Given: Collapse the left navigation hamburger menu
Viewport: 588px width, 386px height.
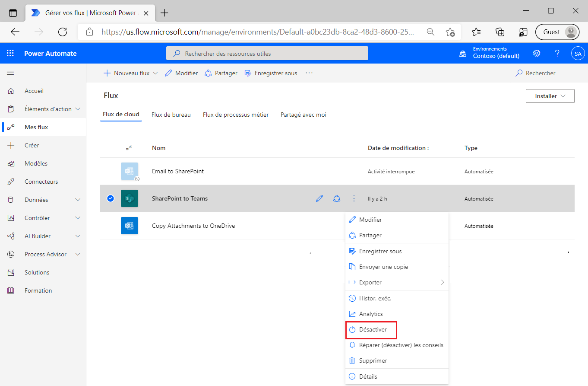Looking at the screenshot, I should (x=10, y=73).
